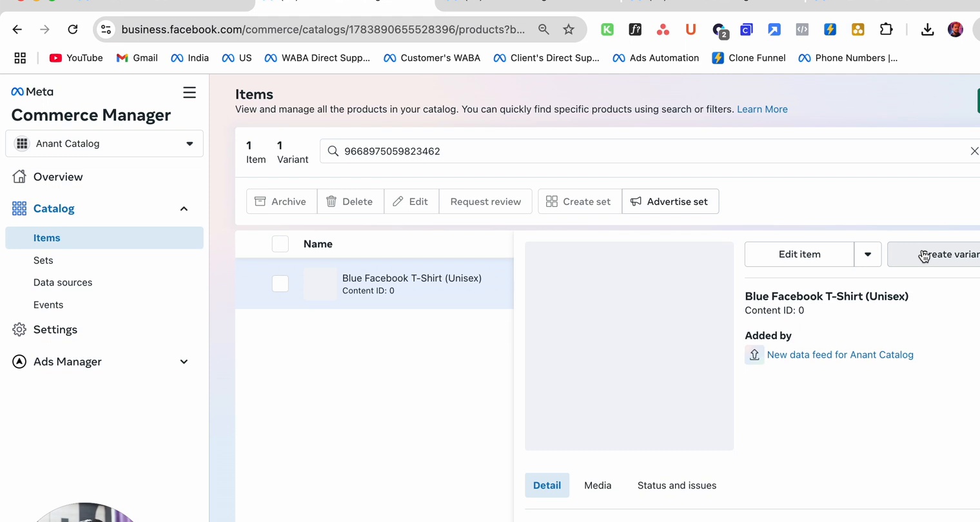Viewport: 980px width, 522px height.
Task: Switch to the Media tab
Action: click(598, 485)
